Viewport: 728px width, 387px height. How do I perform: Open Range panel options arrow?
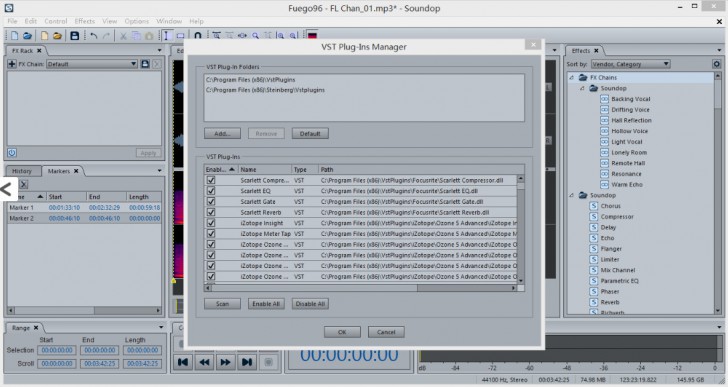coord(161,327)
